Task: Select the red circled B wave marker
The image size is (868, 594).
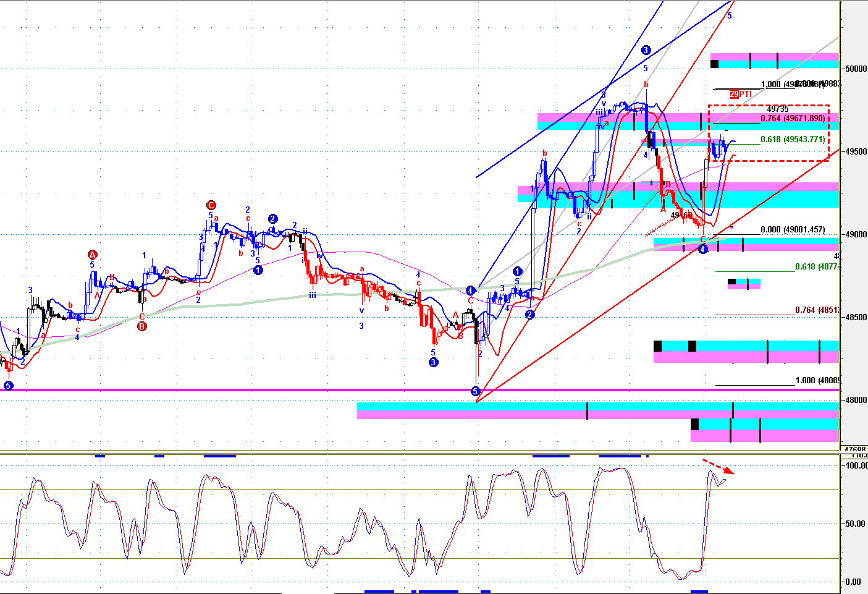Action: [142, 326]
